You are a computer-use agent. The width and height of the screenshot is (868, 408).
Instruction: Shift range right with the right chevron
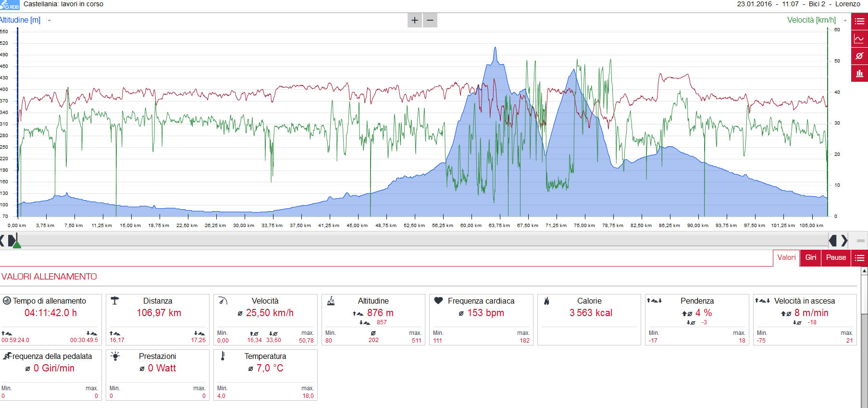844,240
